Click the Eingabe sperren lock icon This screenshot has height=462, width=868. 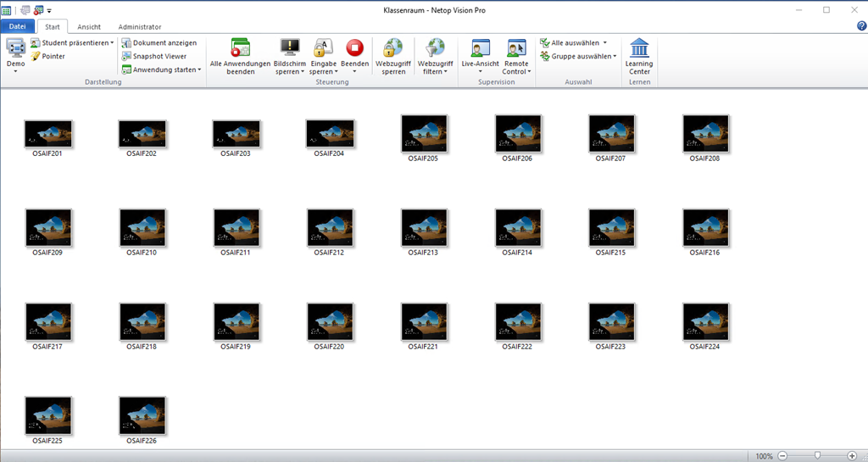323,48
